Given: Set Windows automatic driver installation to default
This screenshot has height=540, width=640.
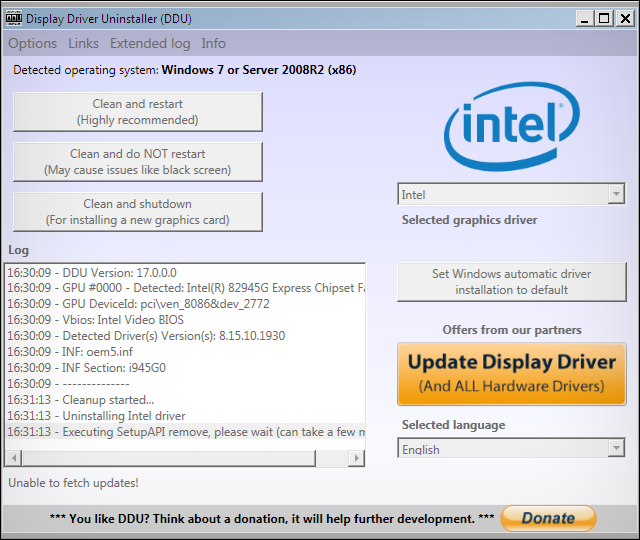Looking at the screenshot, I should point(511,282).
